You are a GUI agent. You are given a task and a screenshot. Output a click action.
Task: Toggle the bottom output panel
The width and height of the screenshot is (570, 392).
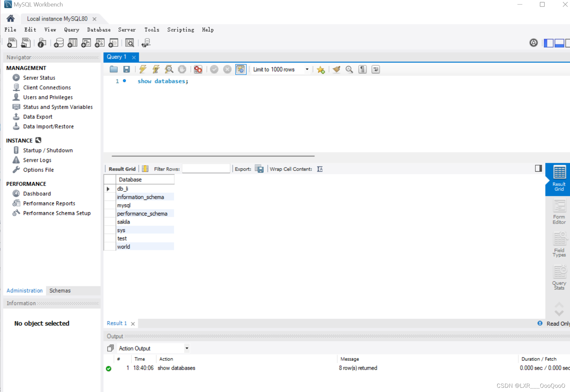559,43
